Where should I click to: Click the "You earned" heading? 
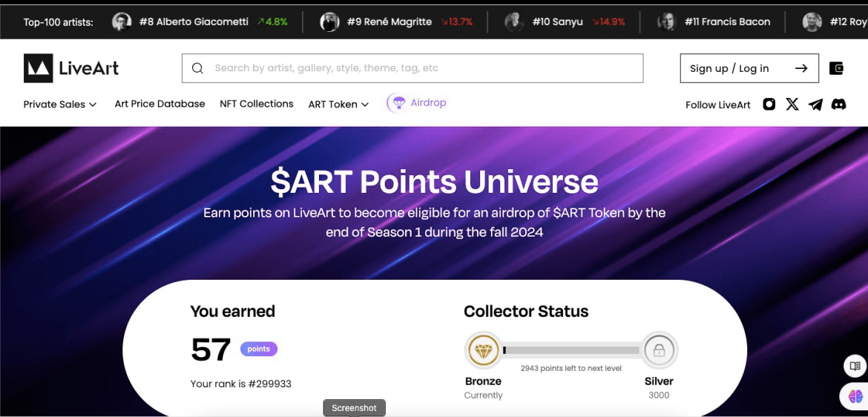click(232, 311)
